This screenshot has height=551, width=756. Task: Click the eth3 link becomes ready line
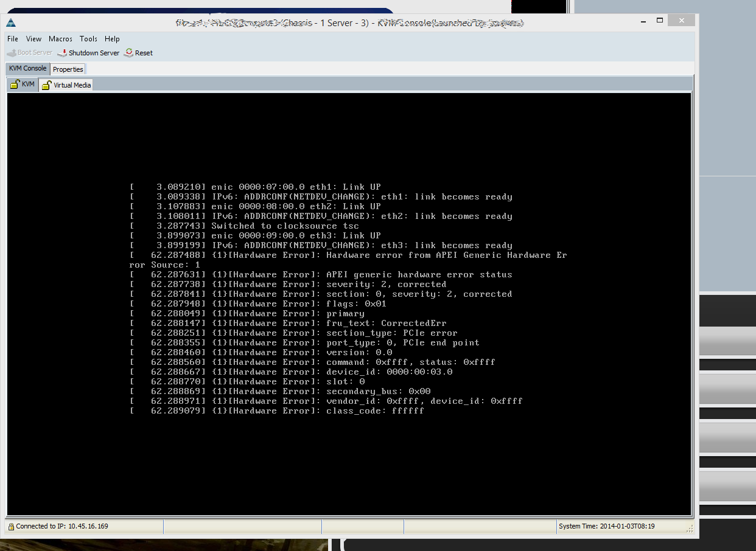[321, 245]
